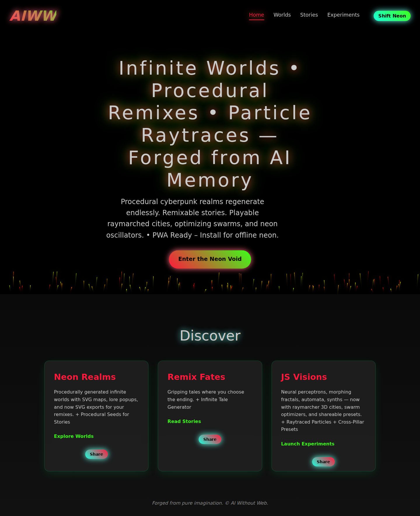Click the Discover section heading
420x516 pixels.
[x=210, y=336]
